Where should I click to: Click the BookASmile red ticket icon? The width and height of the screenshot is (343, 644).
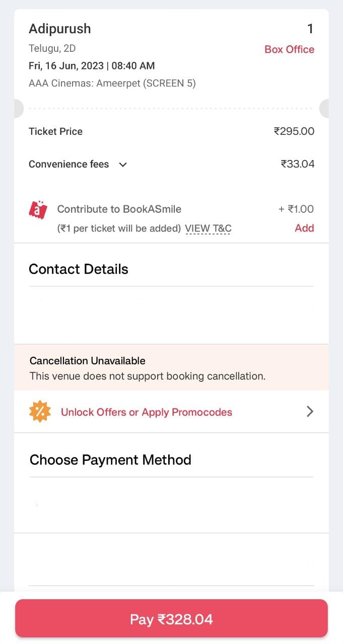coord(38,209)
